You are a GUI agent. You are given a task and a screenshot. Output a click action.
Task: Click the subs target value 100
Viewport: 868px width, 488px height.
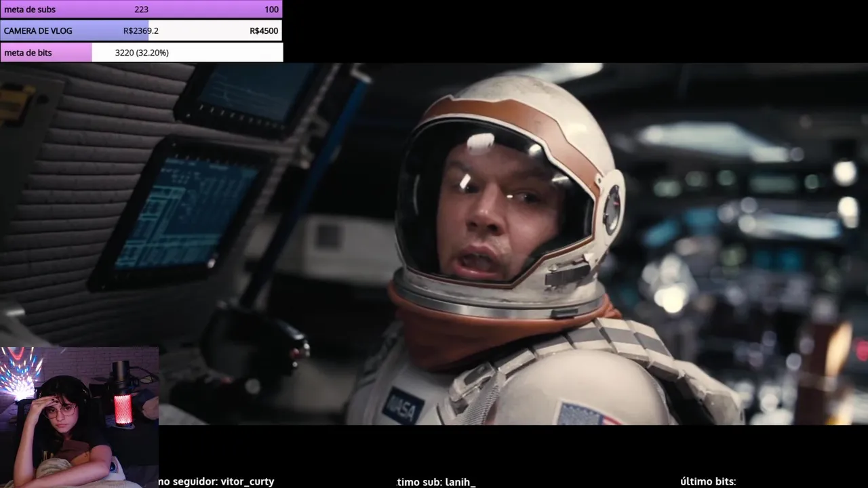tap(271, 9)
